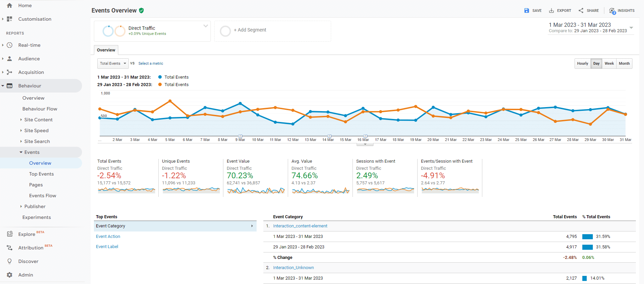
Task: Click the % Total Events column header
Action: 596,217
